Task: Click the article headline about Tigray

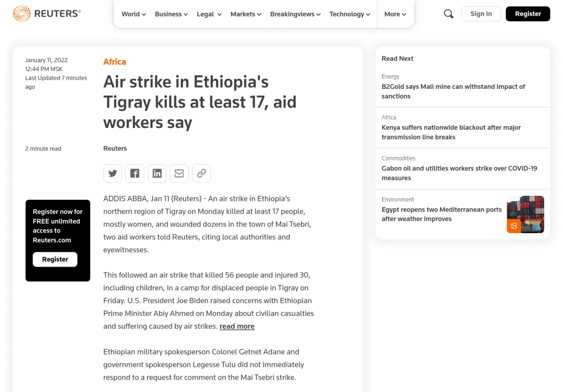Action: [200, 102]
